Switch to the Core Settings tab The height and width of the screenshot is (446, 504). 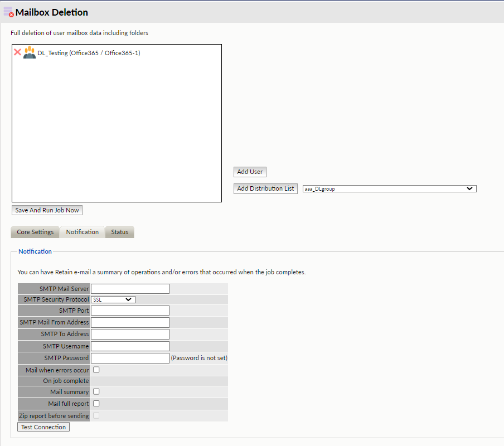35,232
